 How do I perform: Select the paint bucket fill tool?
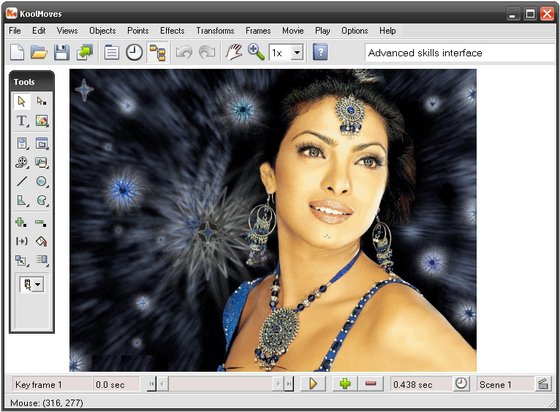[x=41, y=241]
